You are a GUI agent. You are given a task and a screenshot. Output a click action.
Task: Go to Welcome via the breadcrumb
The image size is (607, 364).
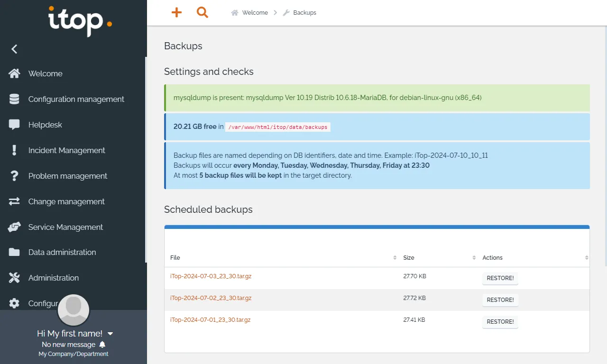pos(255,13)
